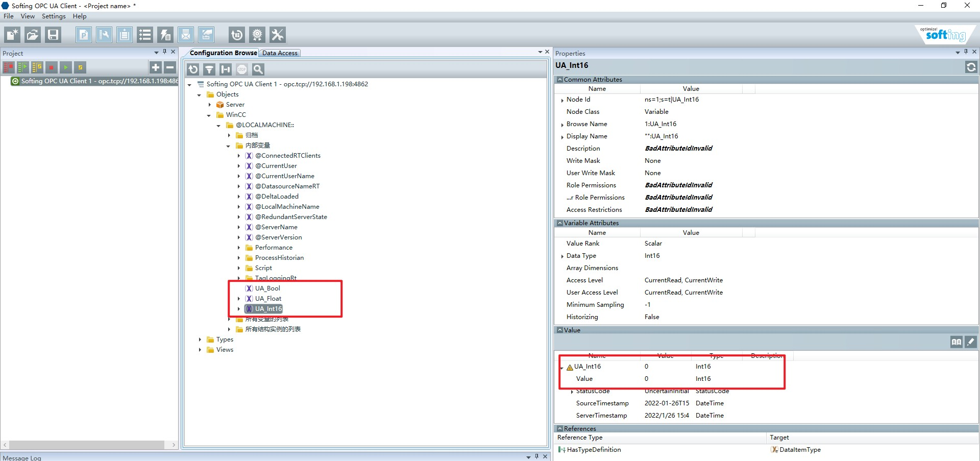Click the list view toolbar icon
Image resolution: width=980 pixels, height=461 pixels.
pos(145,35)
